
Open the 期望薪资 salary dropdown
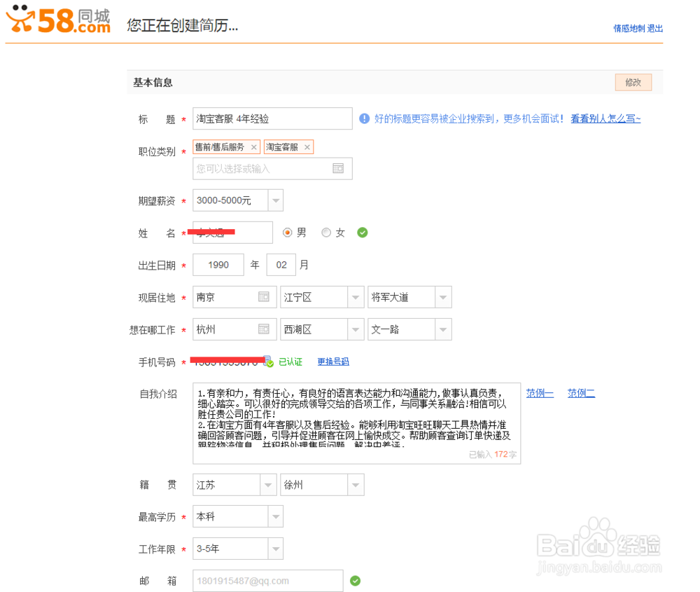(274, 200)
